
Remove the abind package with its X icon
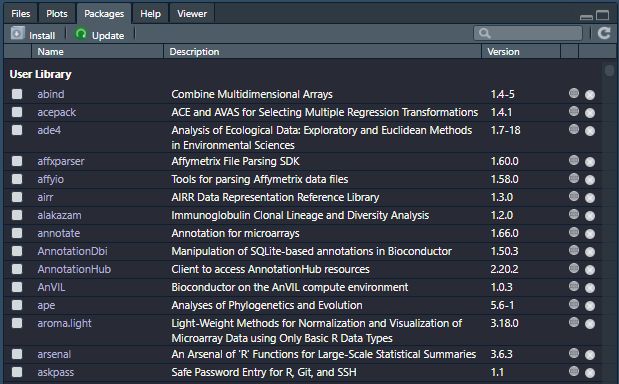point(590,95)
